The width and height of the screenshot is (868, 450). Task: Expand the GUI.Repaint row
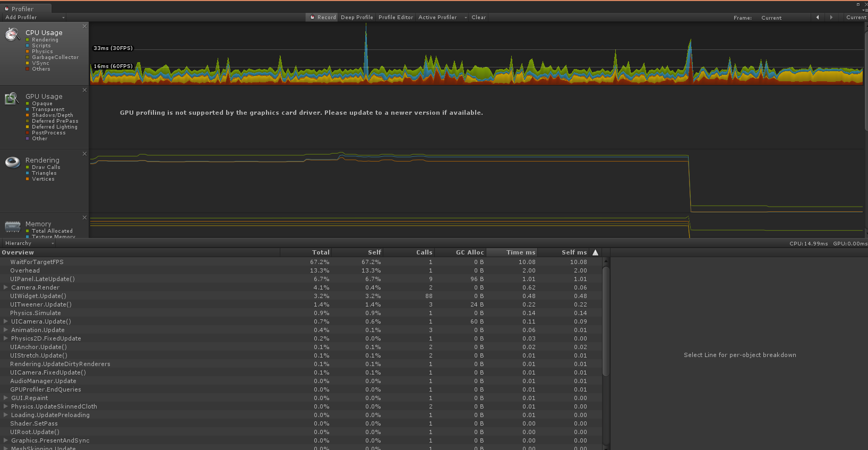click(x=6, y=398)
